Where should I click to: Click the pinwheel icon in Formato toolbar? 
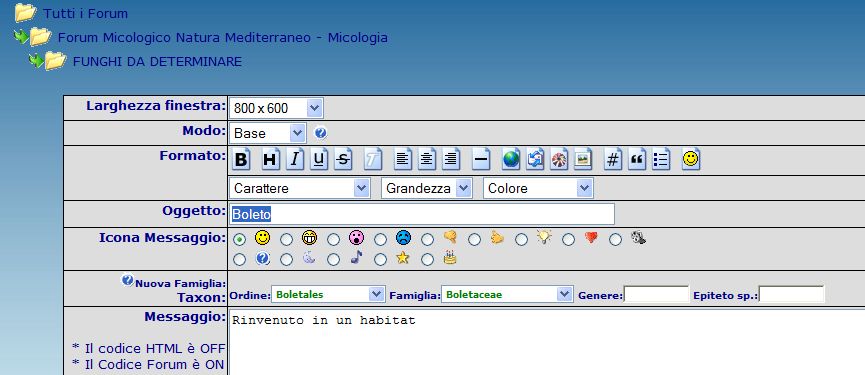click(559, 160)
